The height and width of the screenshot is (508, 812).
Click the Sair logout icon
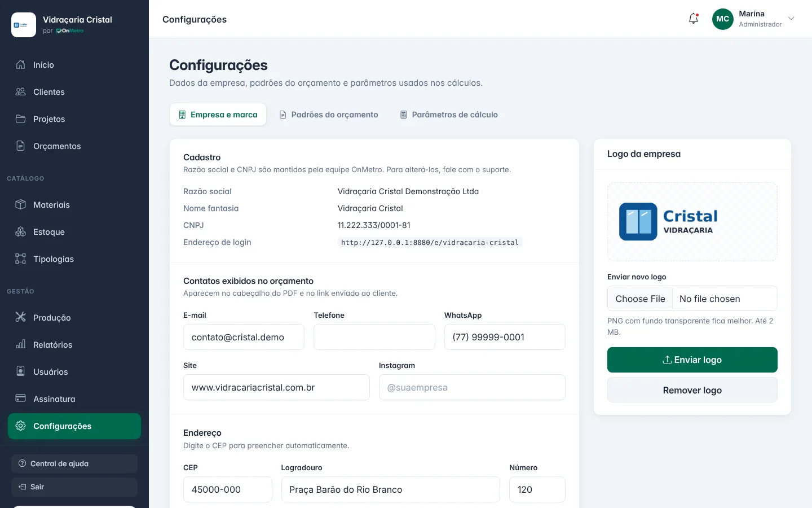pos(23,487)
